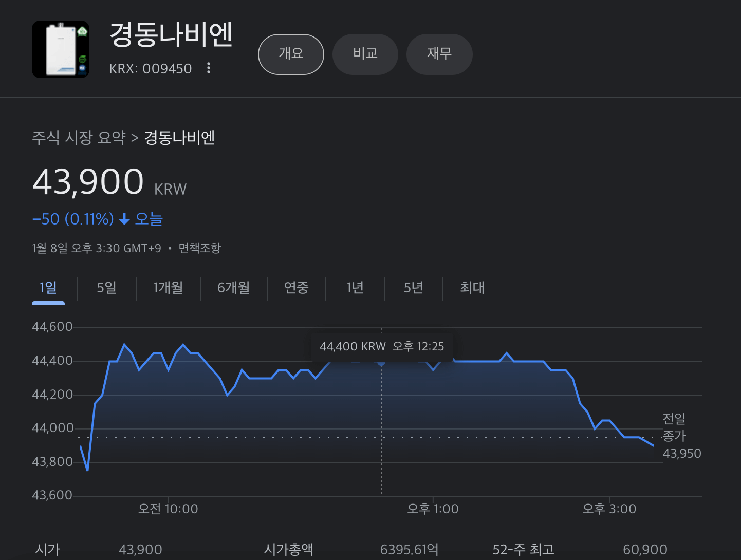Click the KRX: 009450 ticker text
This screenshot has width=741, height=560.
pyautogui.click(x=151, y=69)
